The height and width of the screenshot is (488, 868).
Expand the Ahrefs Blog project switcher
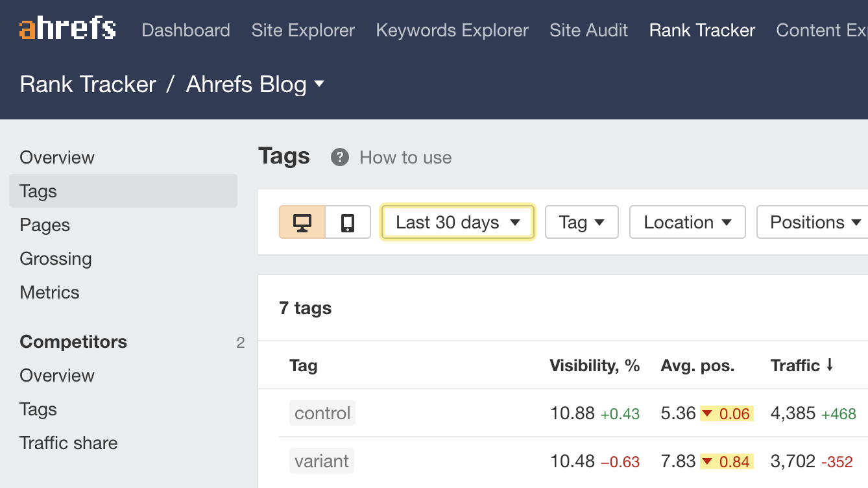pos(320,84)
